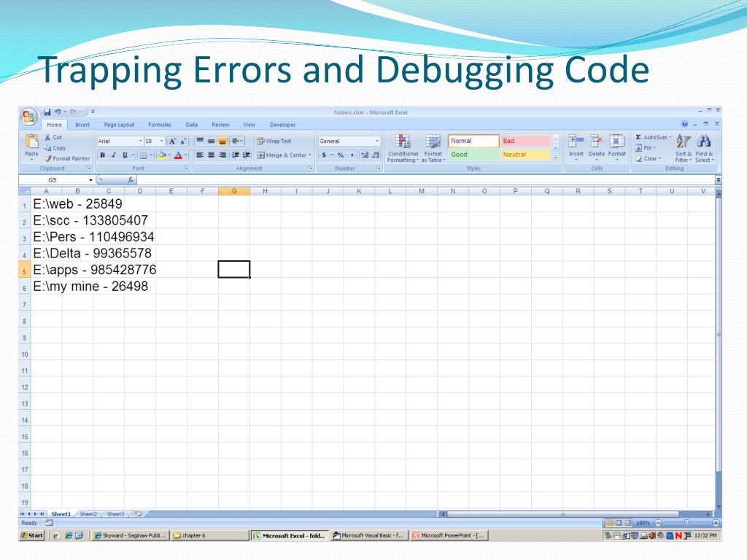Open the Developer tab
The image size is (747, 560).
click(282, 125)
